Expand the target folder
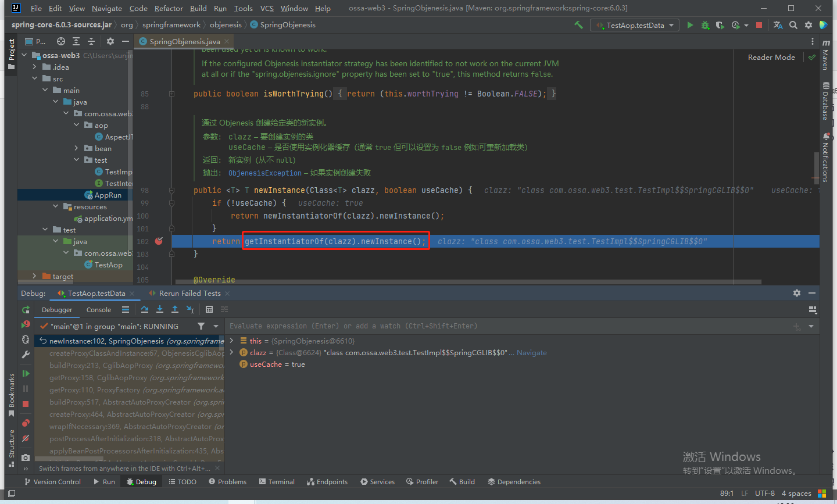This screenshot has width=837, height=504. (x=35, y=276)
